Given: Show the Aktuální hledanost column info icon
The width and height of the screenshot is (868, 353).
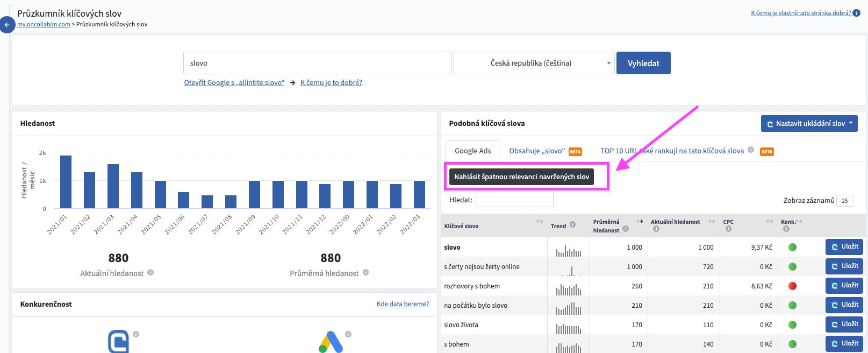Looking at the screenshot, I should pyautogui.click(x=656, y=229).
